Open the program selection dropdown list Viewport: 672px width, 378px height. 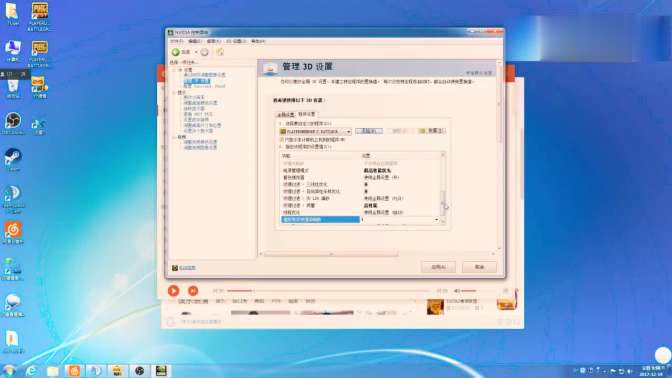(315, 132)
